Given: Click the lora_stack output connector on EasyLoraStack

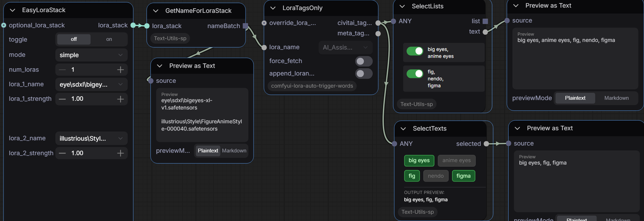Looking at the screenshot, I should point(133,25).
